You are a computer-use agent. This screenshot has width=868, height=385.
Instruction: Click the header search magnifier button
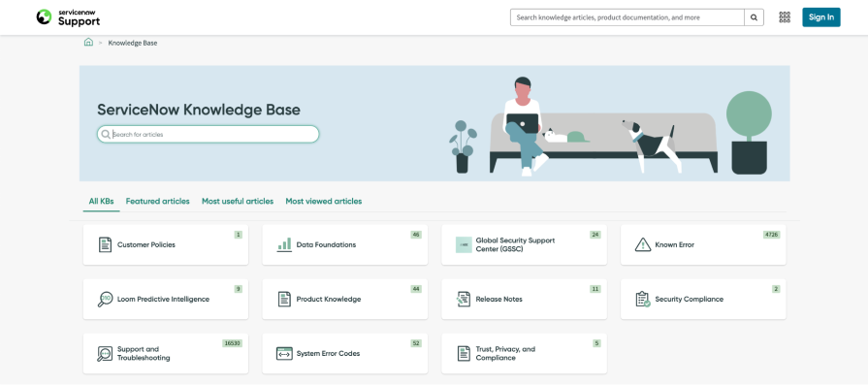pyautogui.click(x=754, y=17)
